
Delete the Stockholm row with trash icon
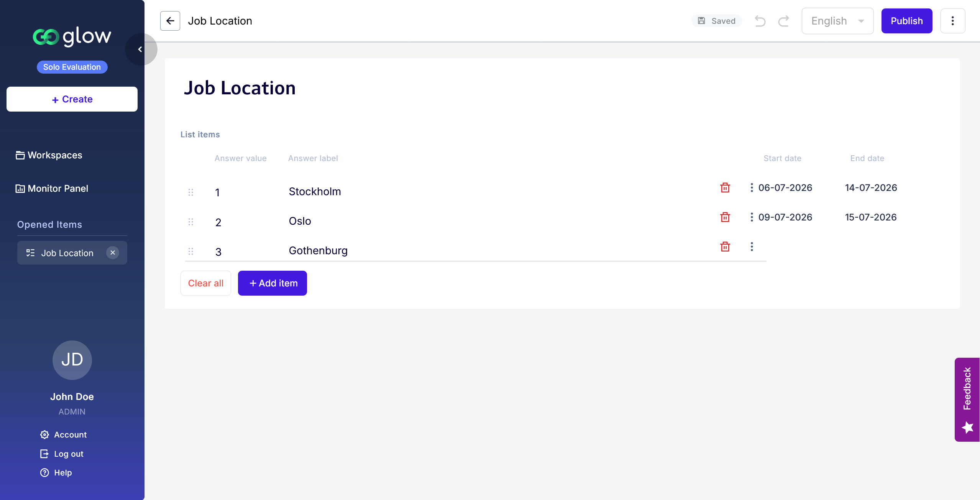point(725,187)
